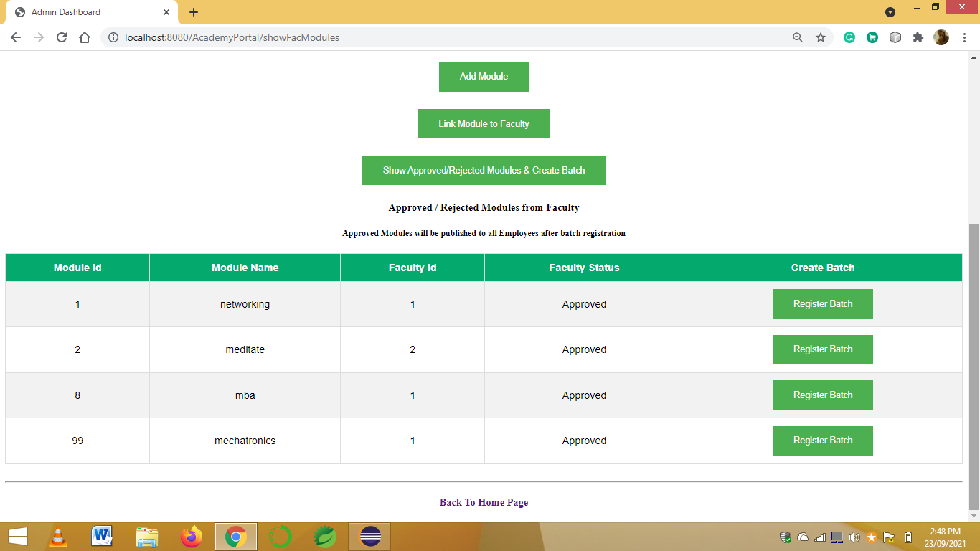
Task: Click the page vertical scrollbar thumb
Action: [974, 365]
